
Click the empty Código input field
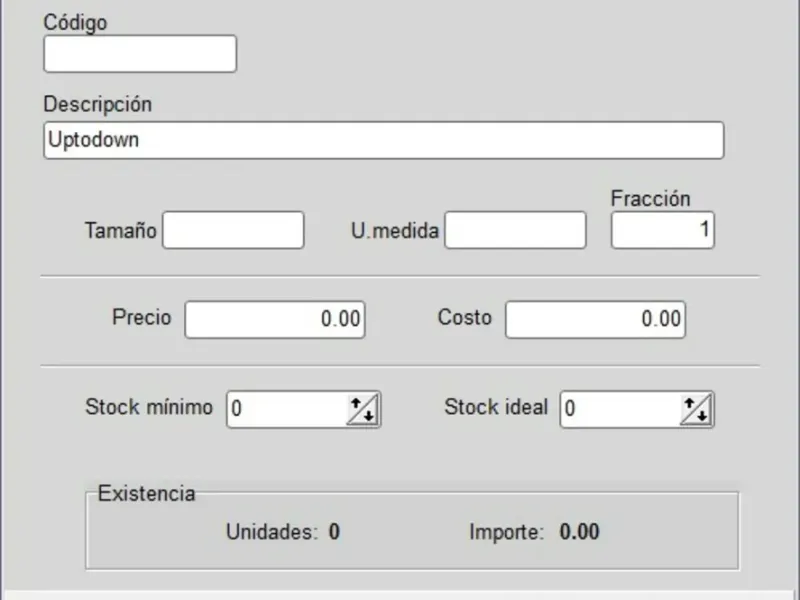[140, 54]
